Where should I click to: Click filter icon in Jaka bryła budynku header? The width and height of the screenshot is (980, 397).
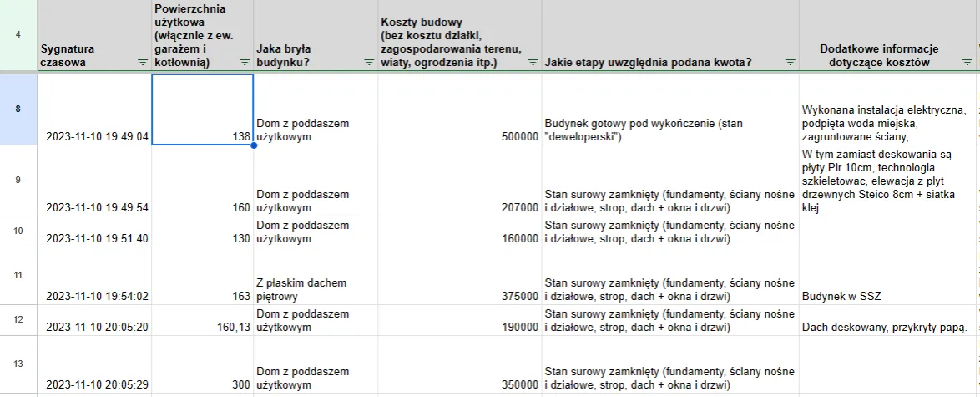pyautogui.click(x=368, y=63)
